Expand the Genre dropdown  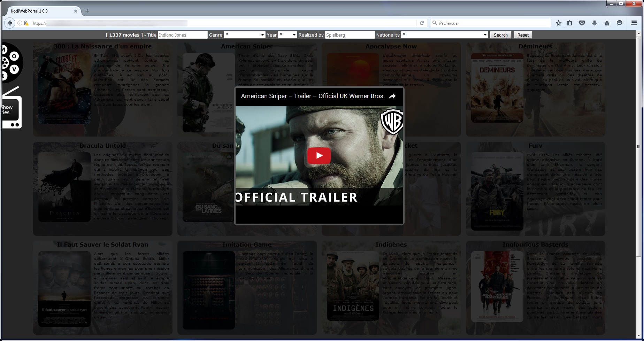point(244,35)
